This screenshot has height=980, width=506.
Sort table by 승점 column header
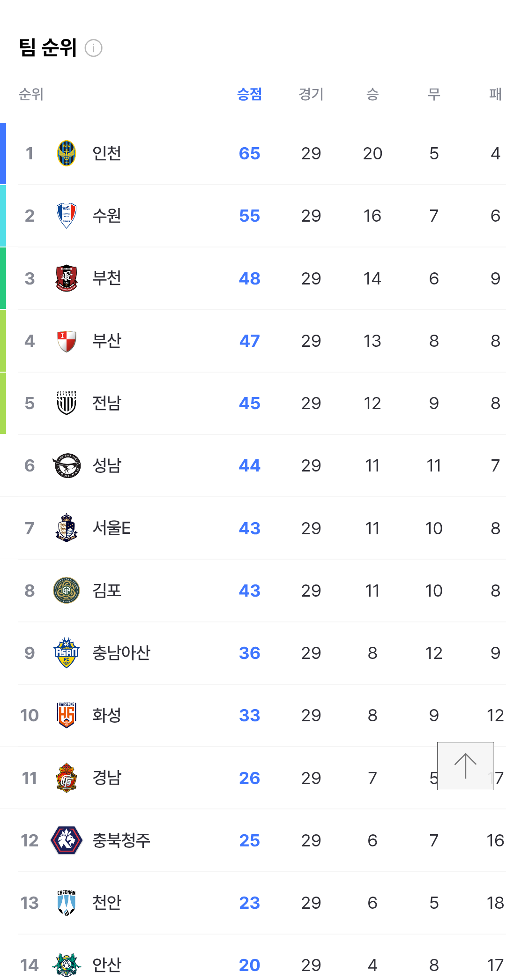pyautogui.click(x=249, y=95)
